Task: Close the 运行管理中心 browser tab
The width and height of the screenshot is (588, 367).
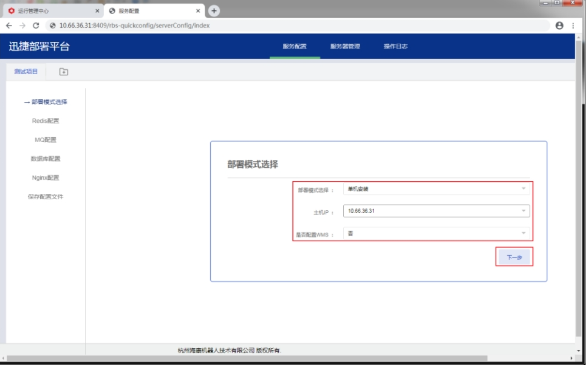Action: click(x=97, y=11)
